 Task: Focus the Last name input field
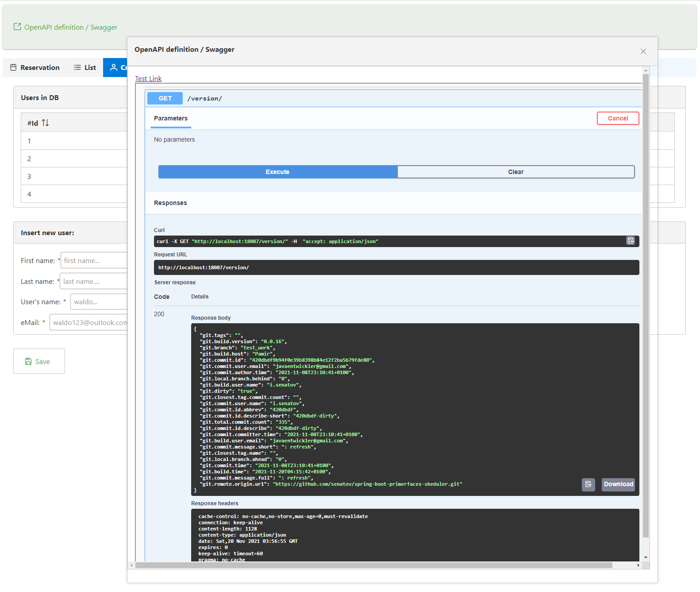point(93,281)
